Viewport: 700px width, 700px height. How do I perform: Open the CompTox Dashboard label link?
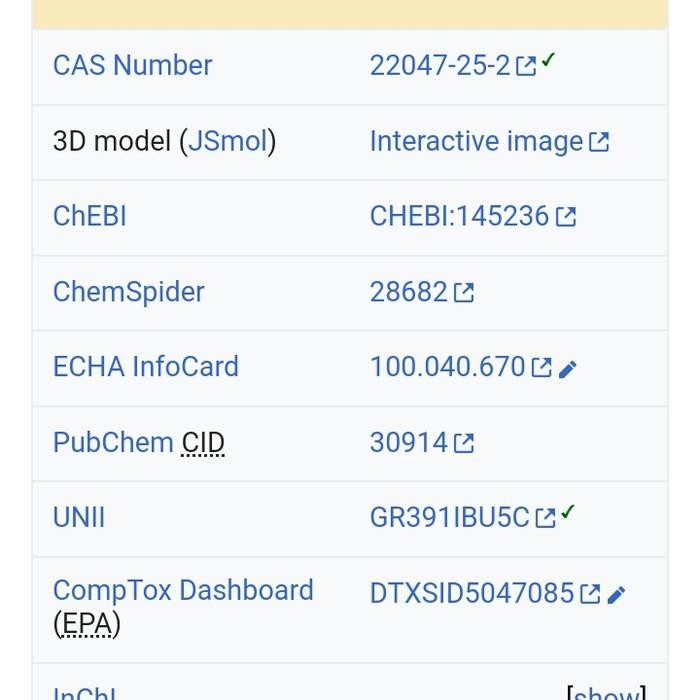coord(183,590)
